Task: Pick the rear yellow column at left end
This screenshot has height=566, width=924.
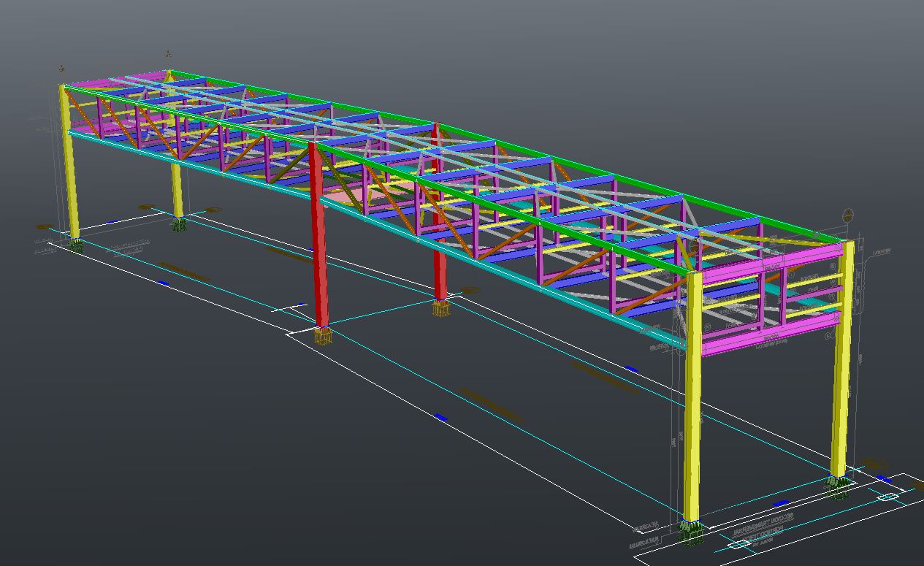Action: 177,190
